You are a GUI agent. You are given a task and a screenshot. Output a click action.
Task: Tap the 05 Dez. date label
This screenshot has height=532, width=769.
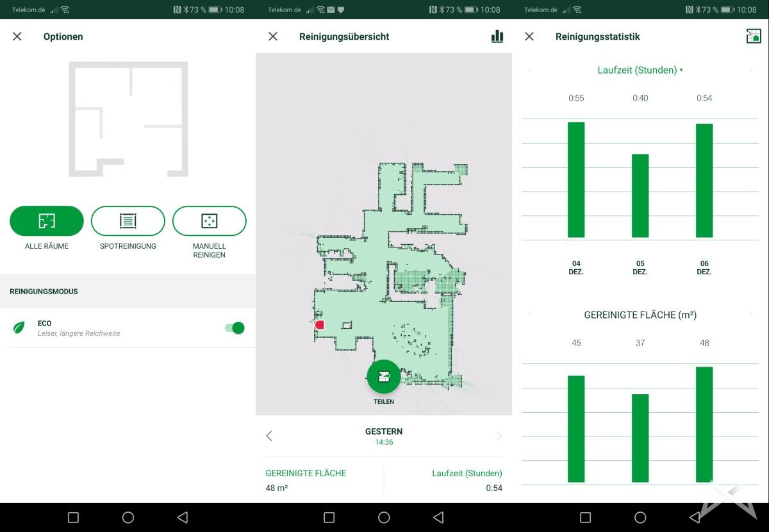click(x=640, y=267)
